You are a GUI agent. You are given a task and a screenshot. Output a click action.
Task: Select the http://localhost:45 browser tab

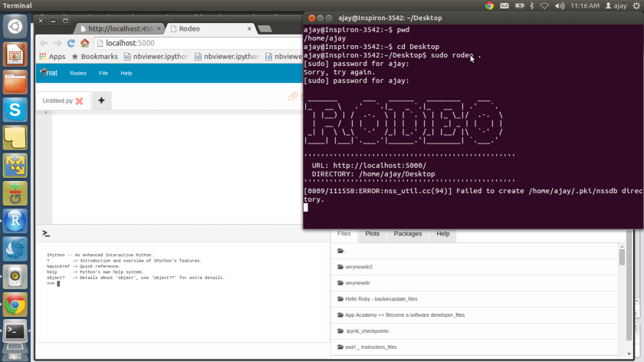point(120,29)
